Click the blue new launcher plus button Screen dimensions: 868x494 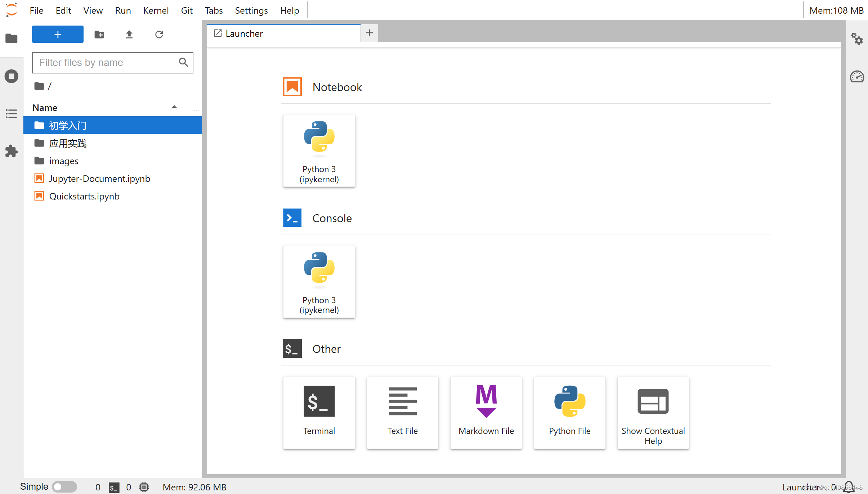[x=58, y=35]
